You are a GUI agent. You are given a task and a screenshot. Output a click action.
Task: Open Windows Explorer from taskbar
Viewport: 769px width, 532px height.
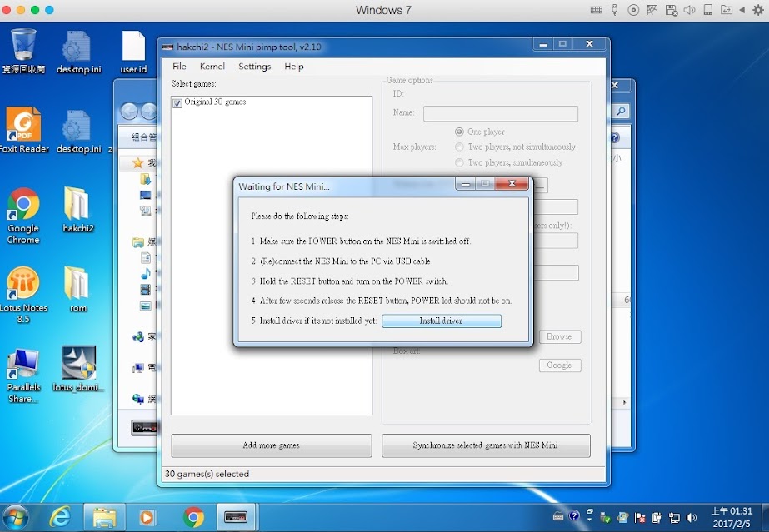pyautogui.click(x=104, y=517)
